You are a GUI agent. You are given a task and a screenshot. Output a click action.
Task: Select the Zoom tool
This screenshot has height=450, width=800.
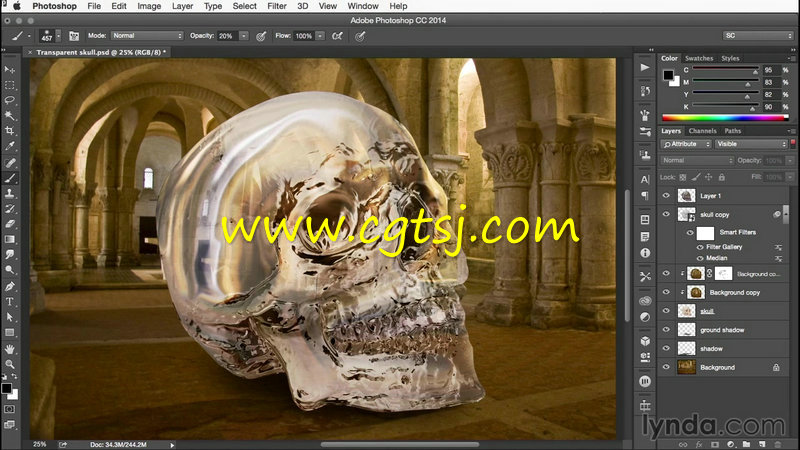click(10, 364)
